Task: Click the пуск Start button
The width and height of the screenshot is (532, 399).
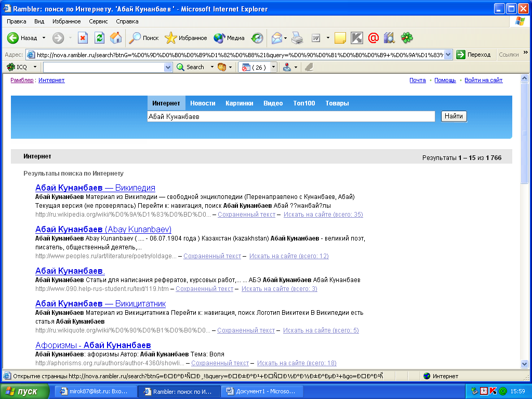Action: (25, 391)
